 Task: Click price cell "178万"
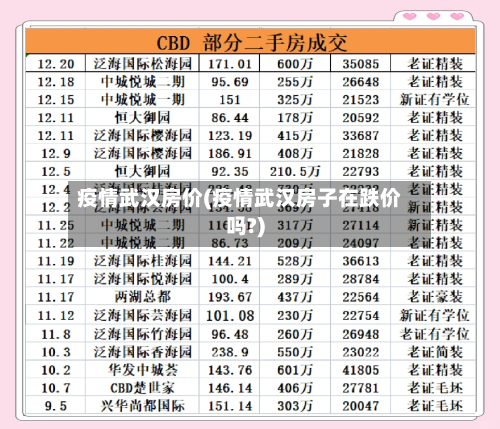[295, 118]
